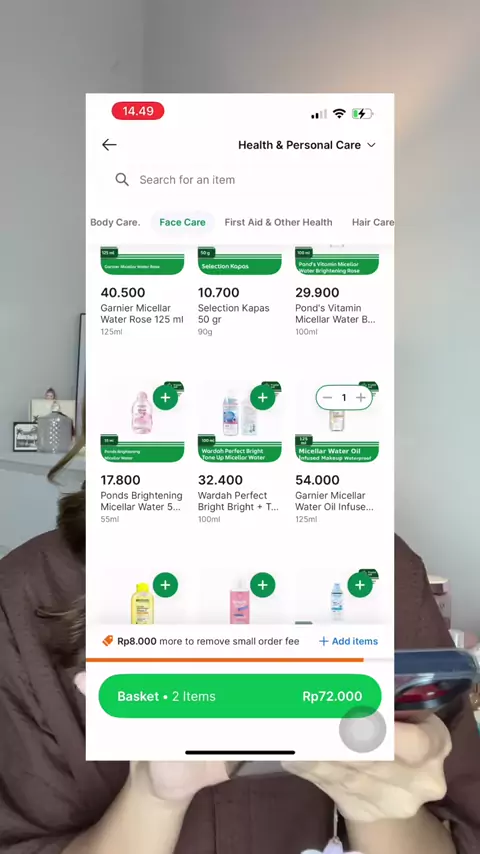The height and width of the screenshot is (854, 480).
Task: Tap the orange small order fee tag icon
Action: click(108, 641)
